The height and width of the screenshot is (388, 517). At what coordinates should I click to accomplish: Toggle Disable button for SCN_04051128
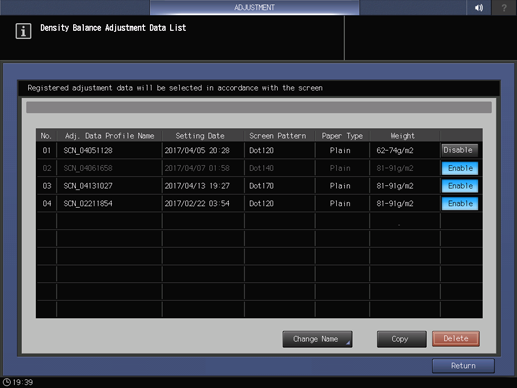tap(459, 150)
